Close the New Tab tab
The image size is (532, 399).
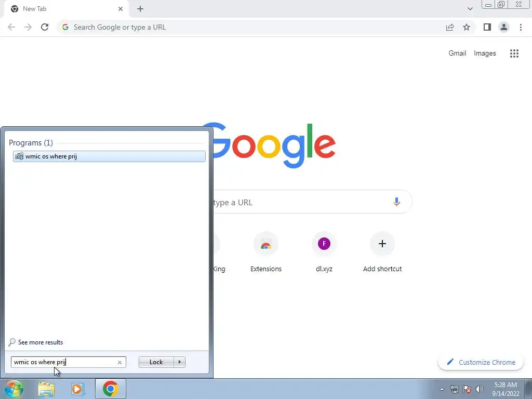[121, 9]
